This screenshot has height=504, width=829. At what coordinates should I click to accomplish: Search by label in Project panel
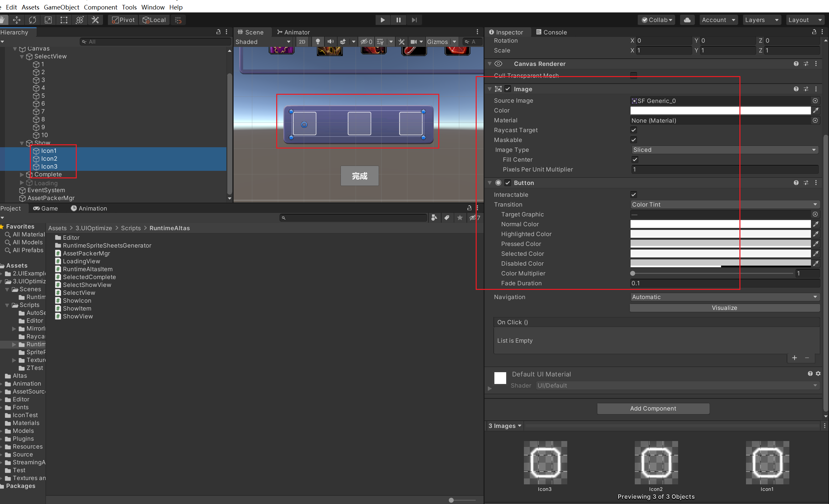[447, 218]
